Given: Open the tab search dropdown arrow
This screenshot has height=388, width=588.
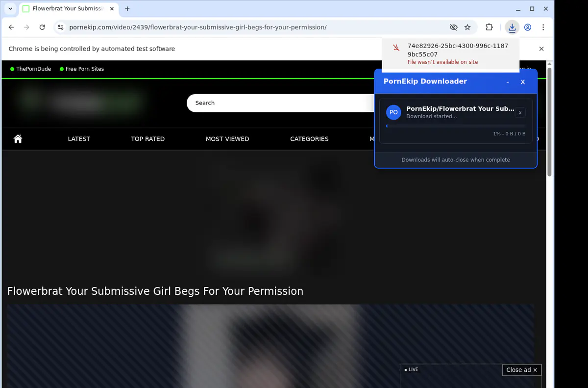Looking at the screenshot, I should (10, 9).
